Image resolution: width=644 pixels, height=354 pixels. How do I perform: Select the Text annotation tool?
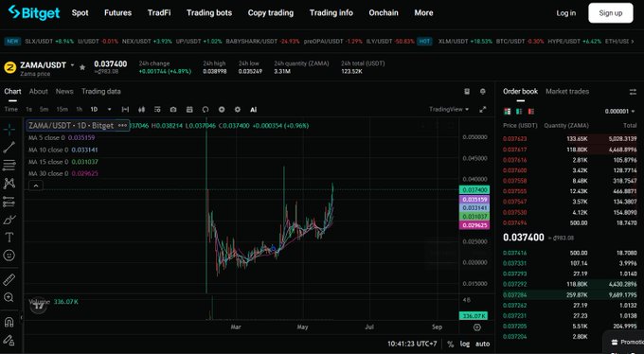pos(9,238)
